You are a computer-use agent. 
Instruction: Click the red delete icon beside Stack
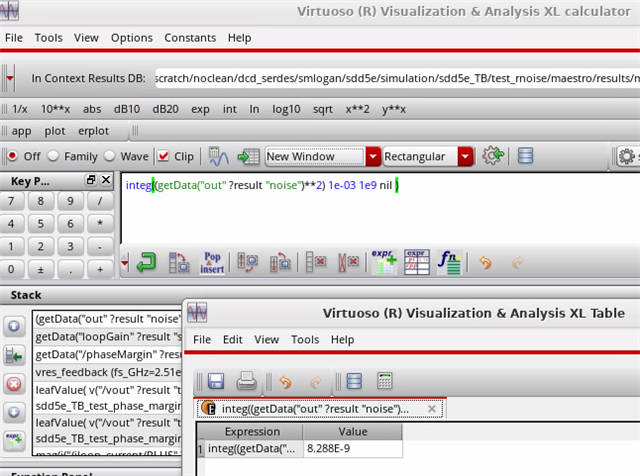coord(15,384)
